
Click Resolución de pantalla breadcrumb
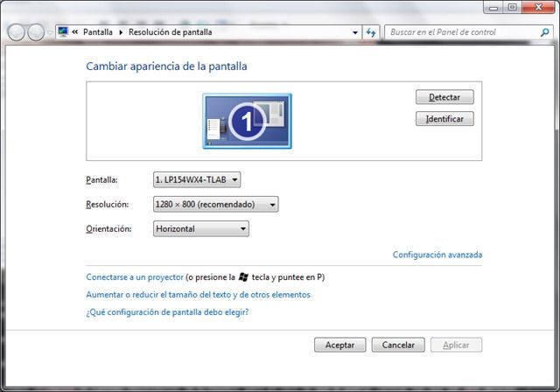[170, 32]
